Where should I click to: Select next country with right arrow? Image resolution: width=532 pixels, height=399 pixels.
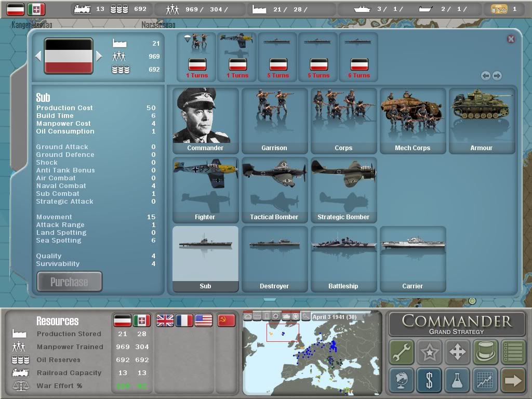[99, 56]
